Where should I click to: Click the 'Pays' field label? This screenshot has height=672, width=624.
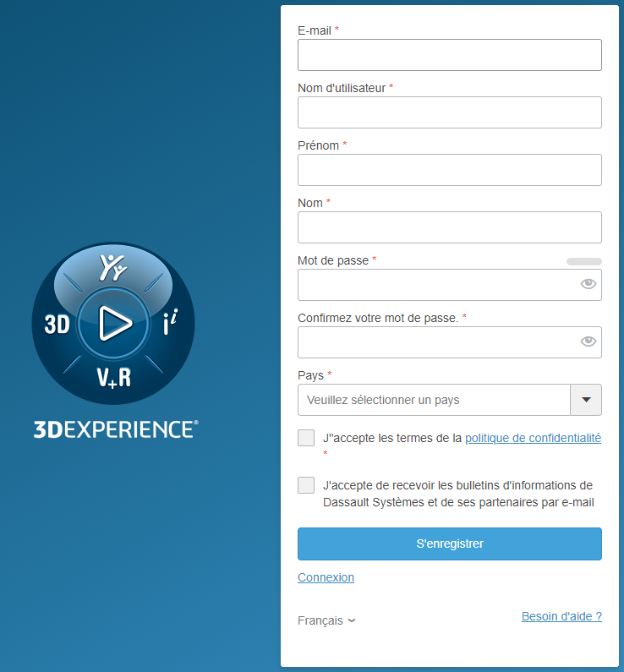tap(310, 375)
